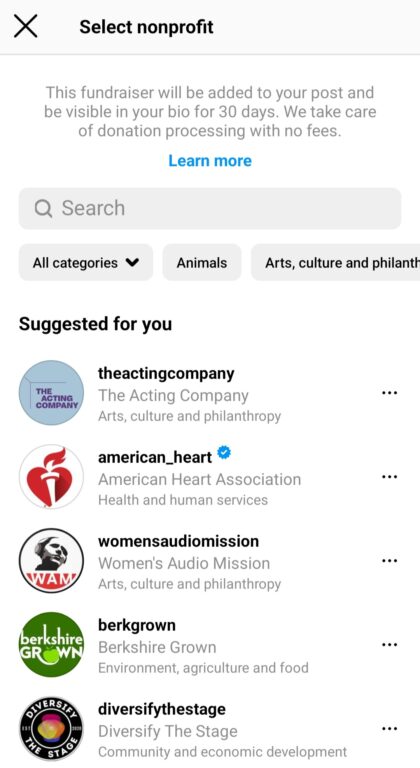Open options for american_heart row
The height and width of the screenshot is (768, 420).
coord(389,477)
